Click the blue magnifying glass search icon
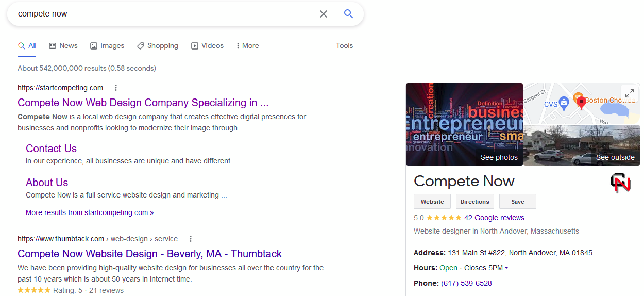Viewport: 644px width, 296px height. (x=349, y=14)
